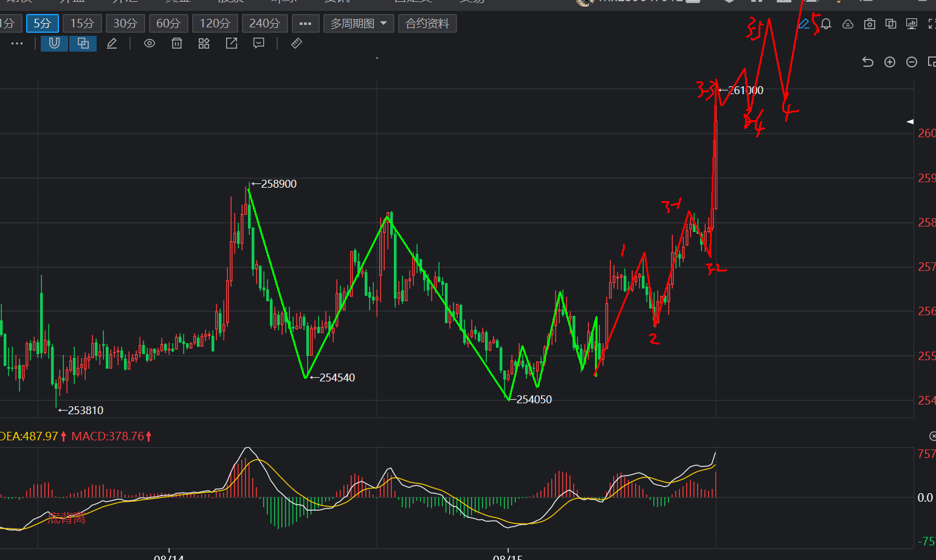Screen dimensions: 936x560
Task: Expand the 多周期图 dropdown
Action: (359, 24)
